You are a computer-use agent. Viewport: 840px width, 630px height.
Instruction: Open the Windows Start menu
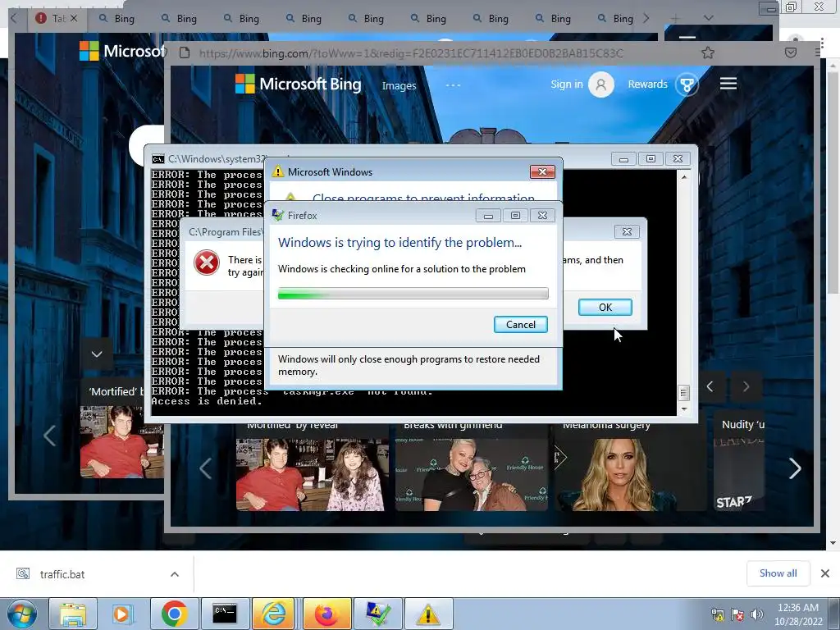coord(21,614)
